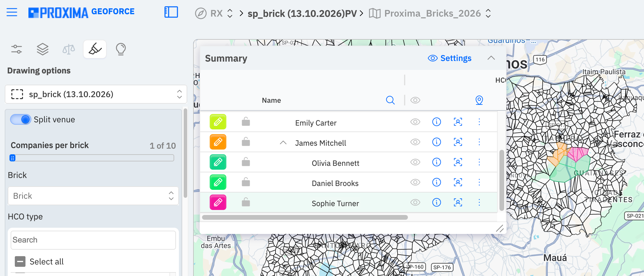The image size is (644, 276).
Task: Click Emily Carter's green pencil edit icon
Action: click(218, 122)
